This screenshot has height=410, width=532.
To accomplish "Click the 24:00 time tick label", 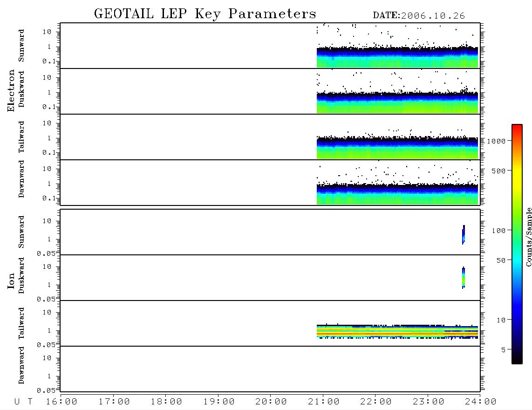I will [481, 402].
